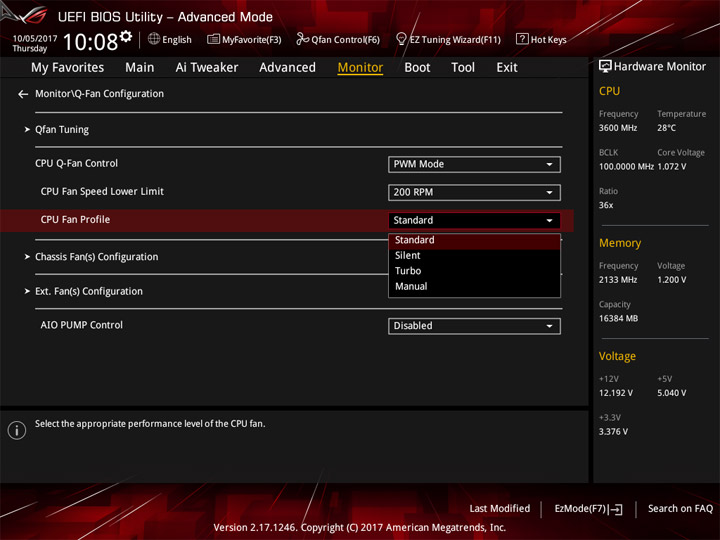
Task: Open the CPU Fan Speed Lower Limit dropdown
Action: point(474,192)
